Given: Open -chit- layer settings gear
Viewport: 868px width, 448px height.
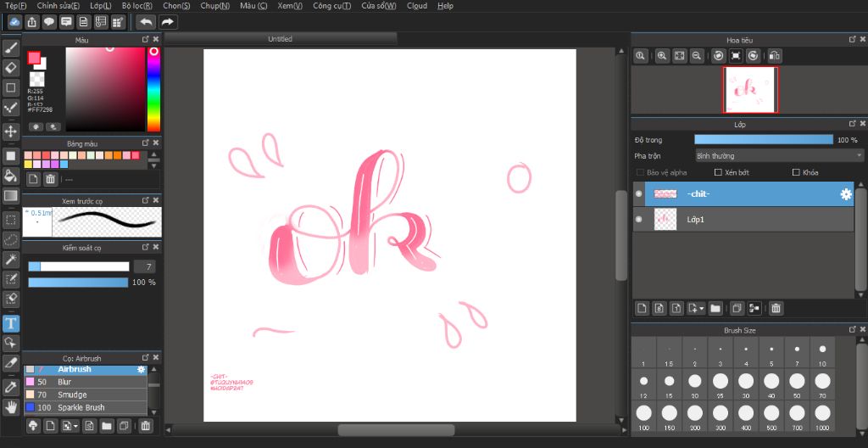Looking at the screenshot, I should (x=846, y=194).
